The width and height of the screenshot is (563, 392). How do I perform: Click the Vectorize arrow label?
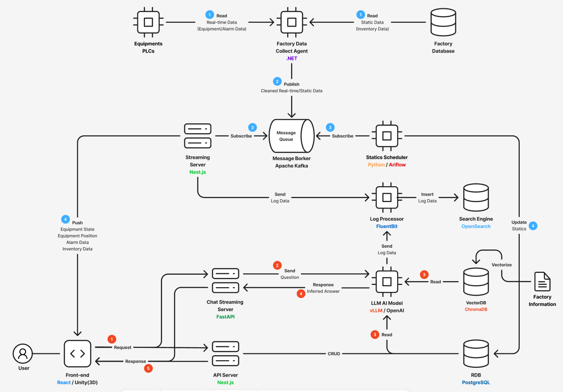tap(502, 264)
